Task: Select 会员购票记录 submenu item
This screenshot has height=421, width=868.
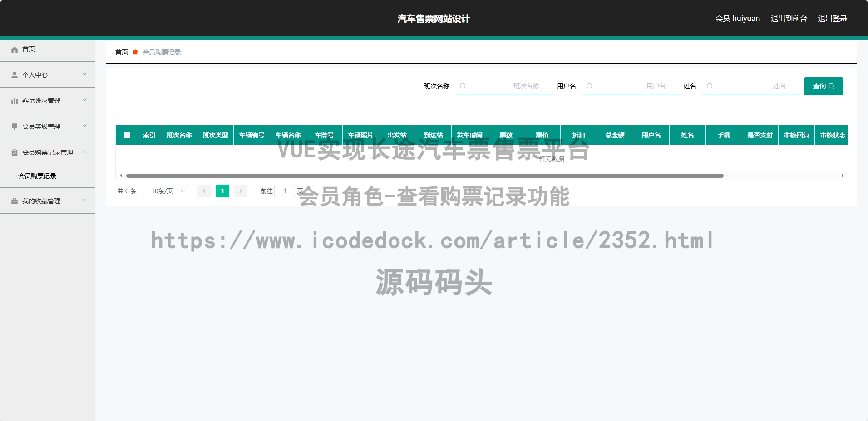Action: (48, 176)
